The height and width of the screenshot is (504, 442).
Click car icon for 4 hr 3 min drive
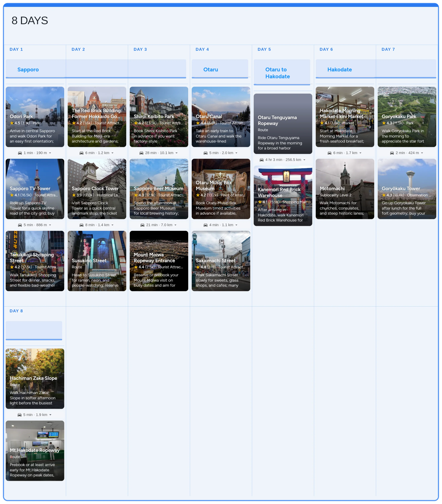(x=262, y=160)
